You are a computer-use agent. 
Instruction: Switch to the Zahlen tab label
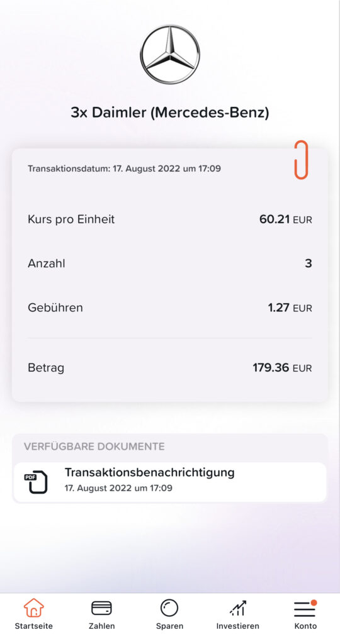coord(101,626)
